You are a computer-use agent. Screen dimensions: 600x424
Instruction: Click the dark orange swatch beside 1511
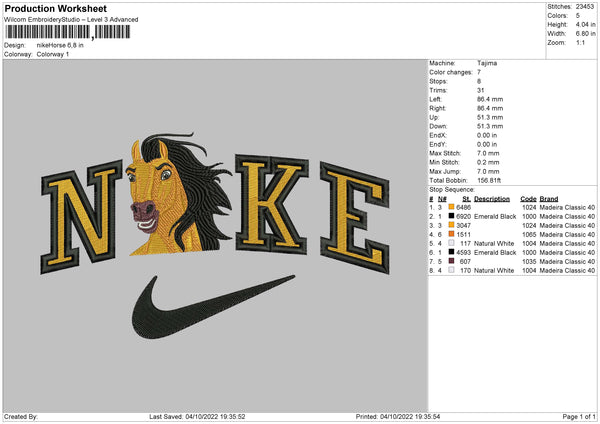click(451, 234)
